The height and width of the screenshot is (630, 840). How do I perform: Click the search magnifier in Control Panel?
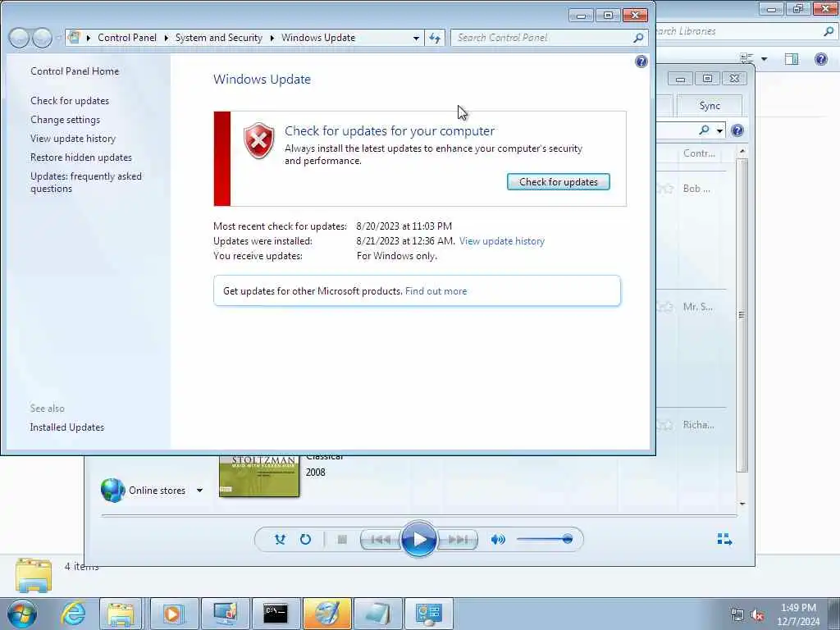[638, 38]
